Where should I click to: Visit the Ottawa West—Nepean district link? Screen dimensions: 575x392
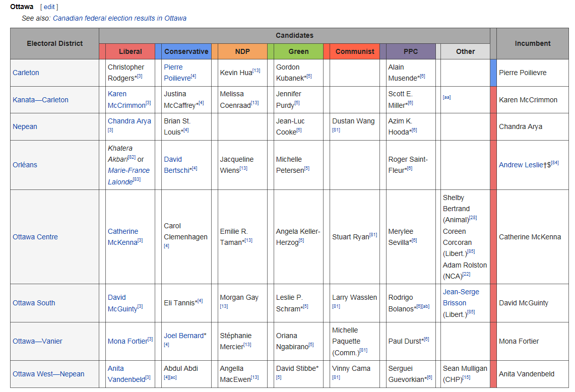(x=48, y=374)
